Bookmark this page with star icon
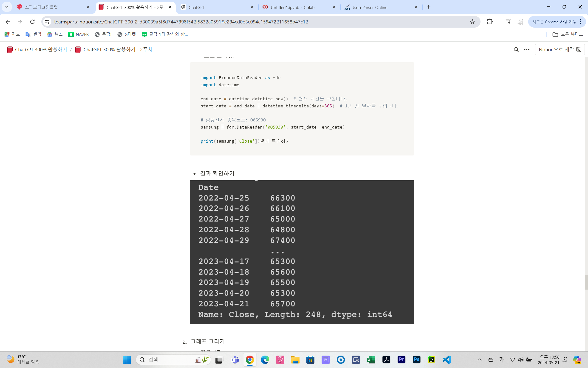The height and width of the screenshot is (368, 588). [x=472, y=22]
